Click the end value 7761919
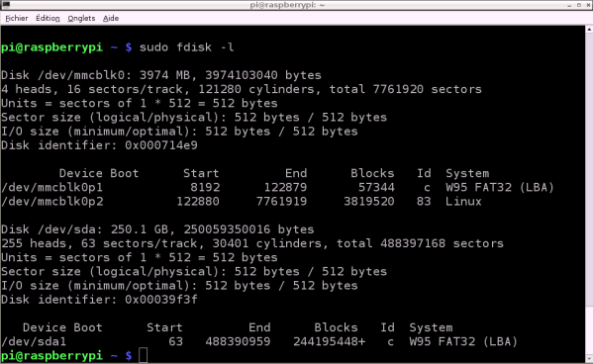Image resolution: width=593 pixels, height=364 pixels. 281,202
